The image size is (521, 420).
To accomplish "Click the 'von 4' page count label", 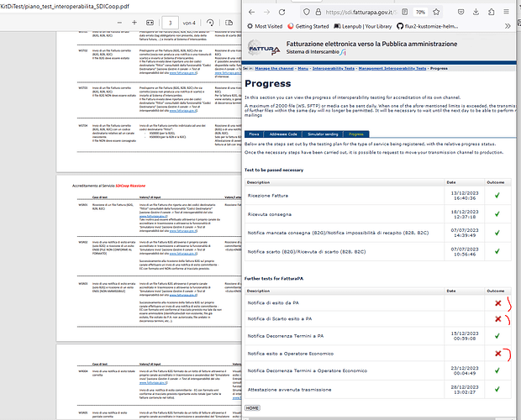I will coord(189,23).
